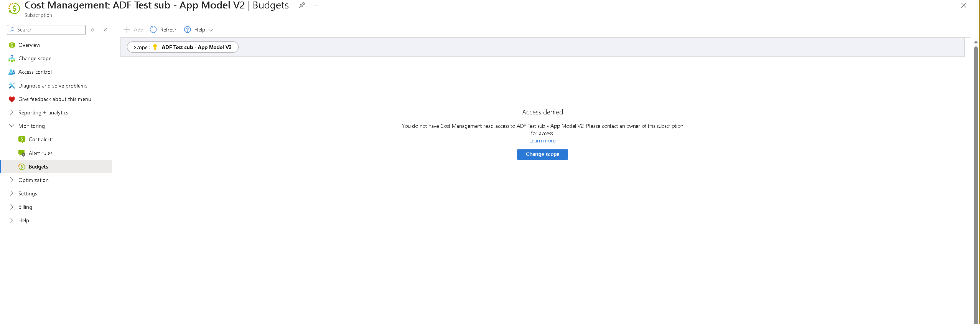Image resolution: width=980 pixels, height=324 pixels.
Task: Close the Budgets blade
Action: pos(964,5)
